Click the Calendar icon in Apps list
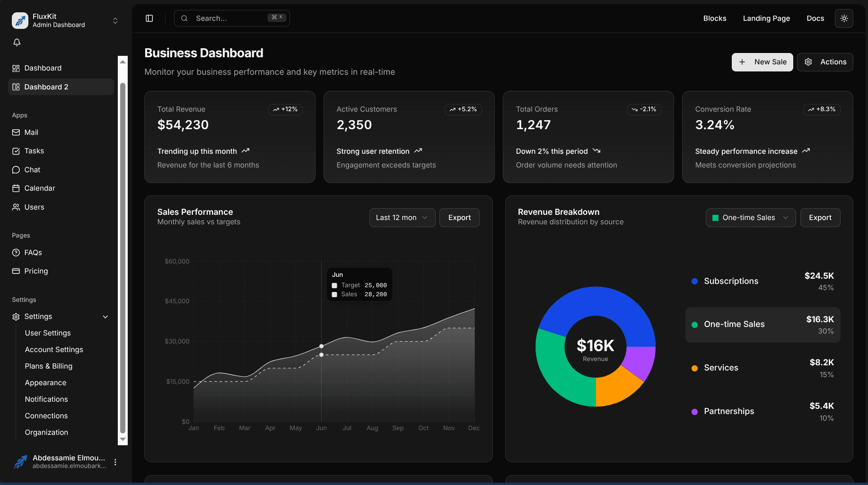The height and width of the screenshot is (485, 868). [17, 188]
